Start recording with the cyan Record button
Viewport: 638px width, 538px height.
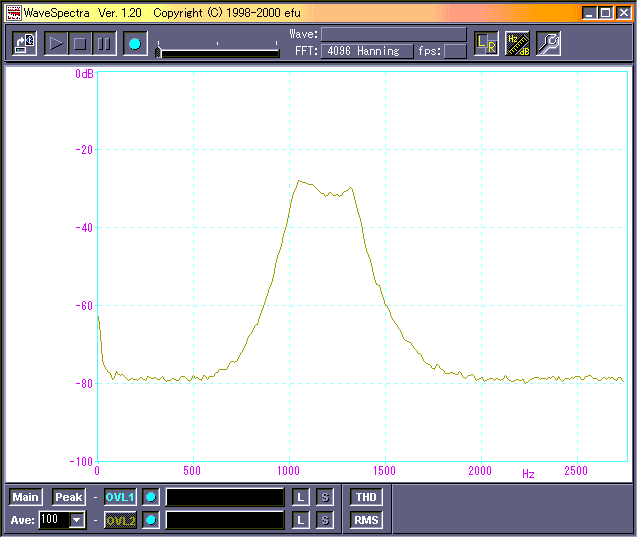click(x=135, y=44)
